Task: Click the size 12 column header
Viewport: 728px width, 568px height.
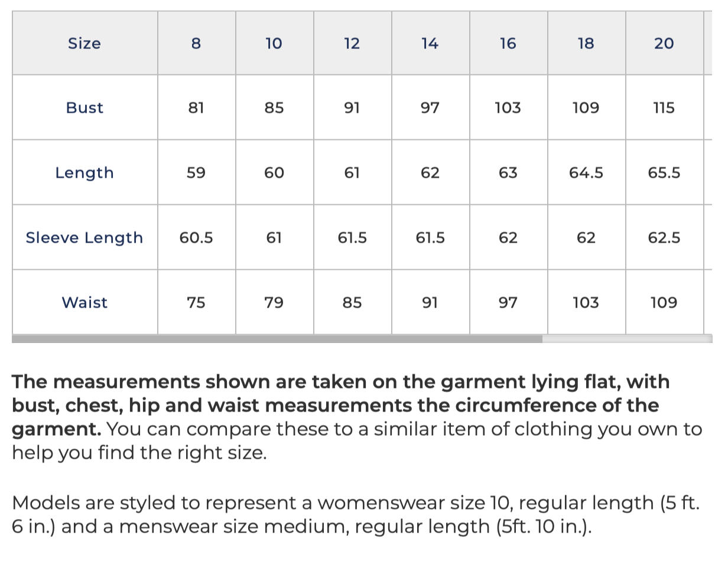Action: tap(353, 43)
